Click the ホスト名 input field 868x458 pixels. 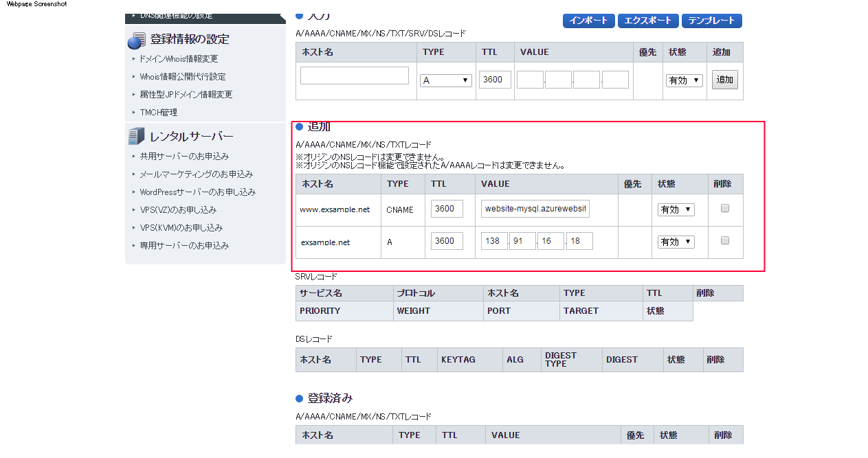click(x=355, y=76)
